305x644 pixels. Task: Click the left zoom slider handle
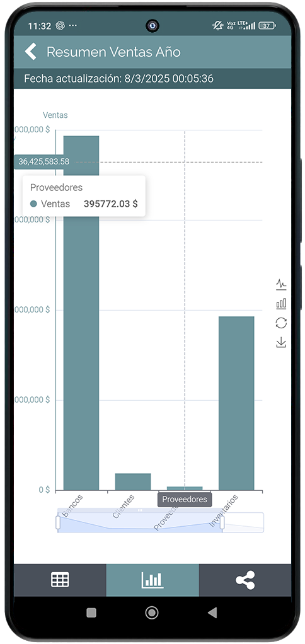58,522
